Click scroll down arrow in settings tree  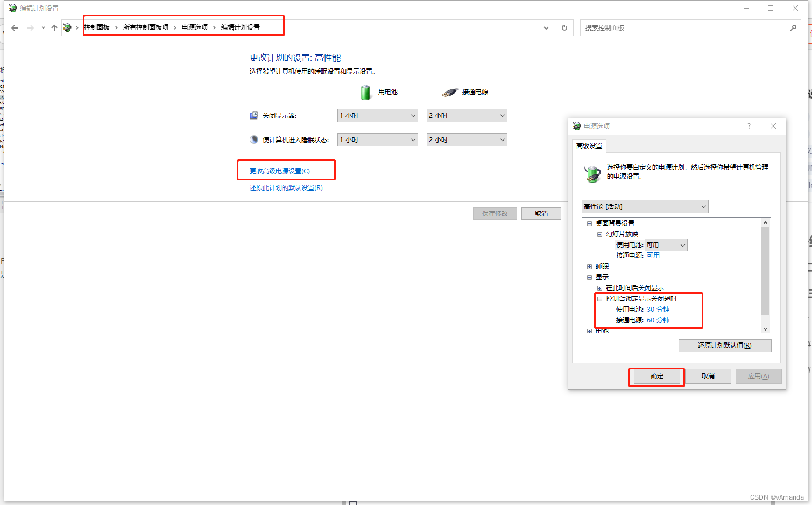coord(765,329)
